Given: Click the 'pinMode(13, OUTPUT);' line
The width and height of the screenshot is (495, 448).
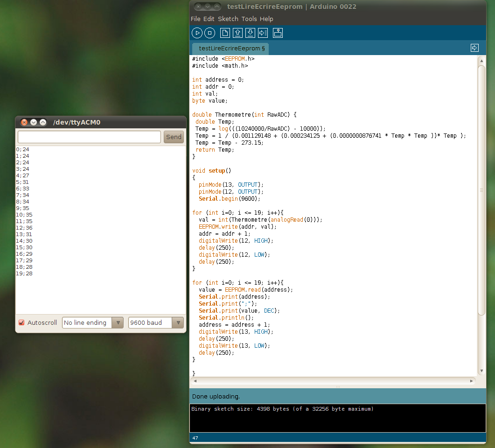Looking at the screenshot, I should (x=231, y=185).
